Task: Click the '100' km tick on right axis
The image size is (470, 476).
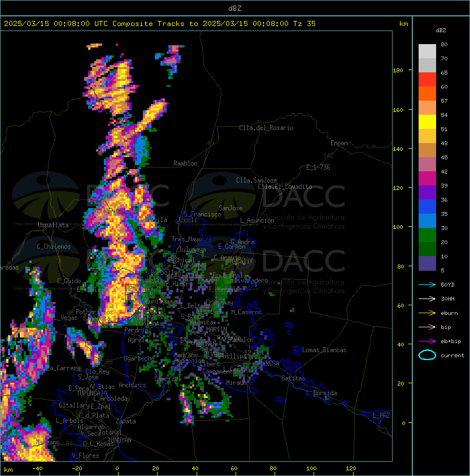Action: tap(398, 227)
